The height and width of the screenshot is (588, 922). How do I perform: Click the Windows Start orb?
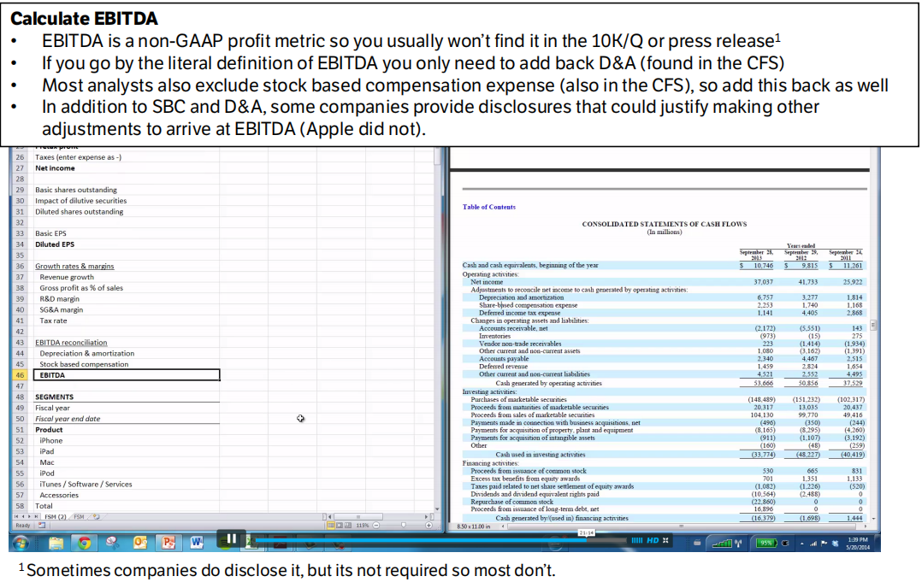click(x=21, y=543)
